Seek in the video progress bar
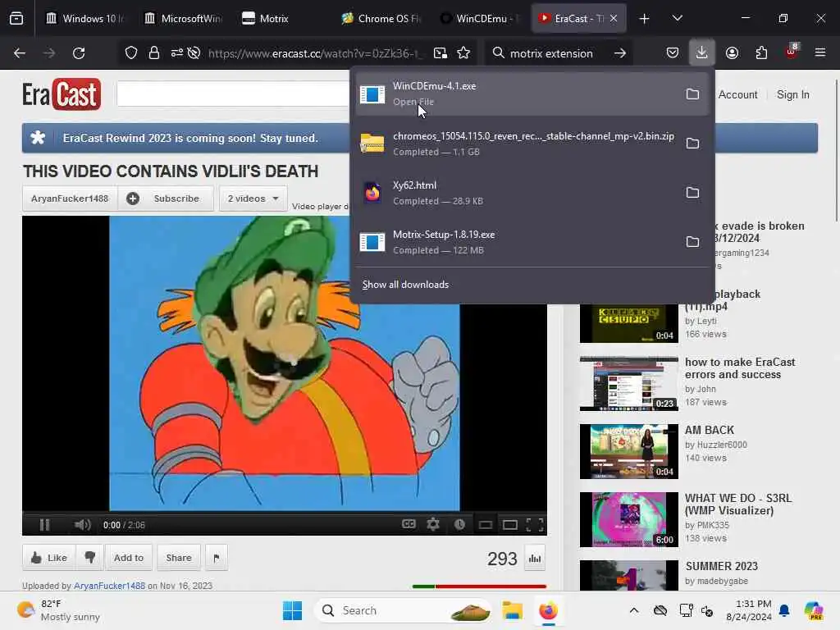840x630 pixels. 285,513
